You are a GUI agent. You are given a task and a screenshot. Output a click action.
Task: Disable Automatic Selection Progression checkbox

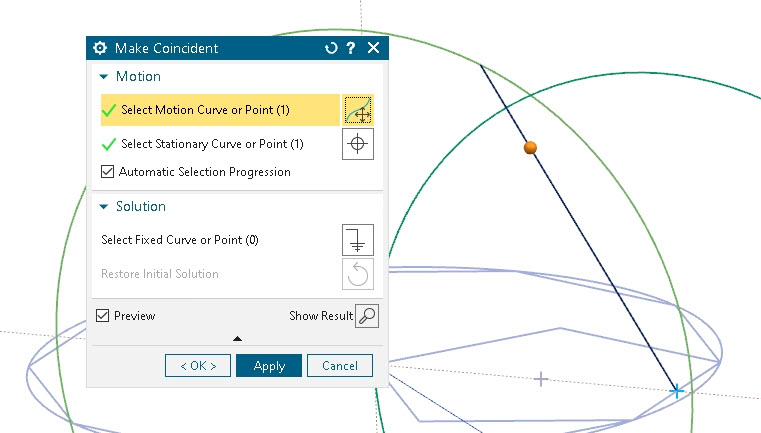point(108,172)
